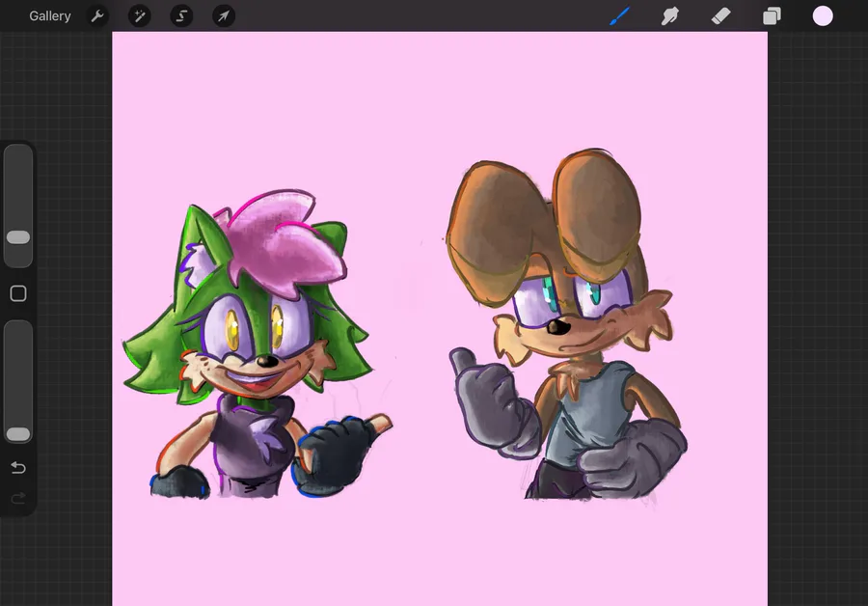Open the Gallery view
This screenshot has width=868, height=606.
click(50, 16)
